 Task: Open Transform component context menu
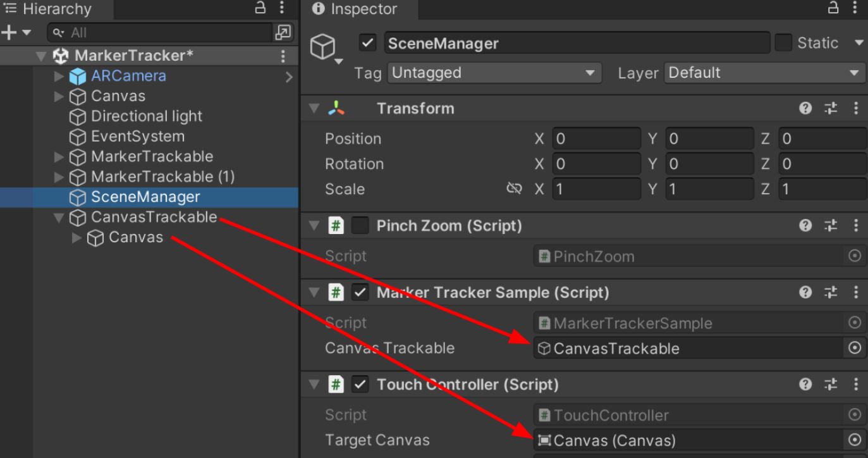(x=856, y=108)
